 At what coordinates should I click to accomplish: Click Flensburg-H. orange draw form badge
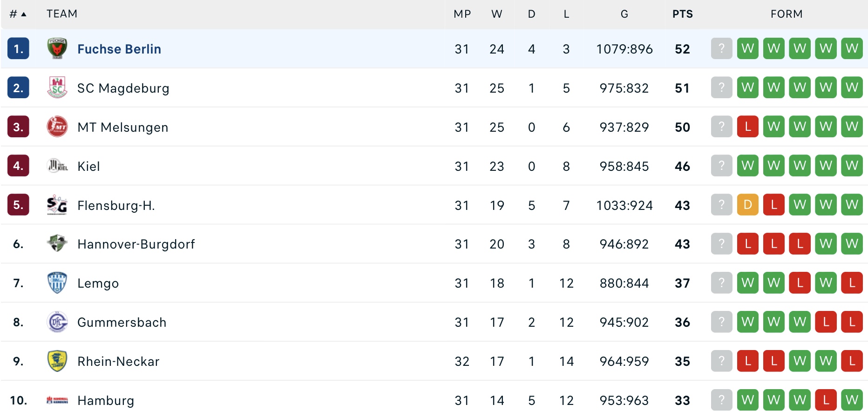point(748,204)
